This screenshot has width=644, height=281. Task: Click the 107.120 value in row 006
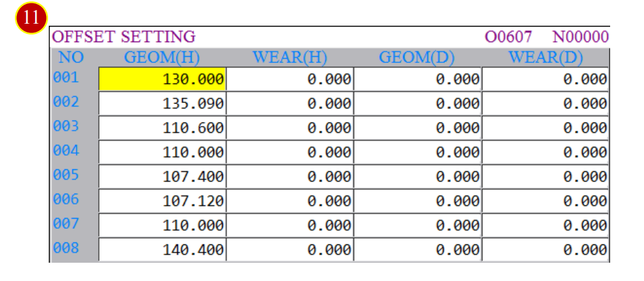pos(163,201)
